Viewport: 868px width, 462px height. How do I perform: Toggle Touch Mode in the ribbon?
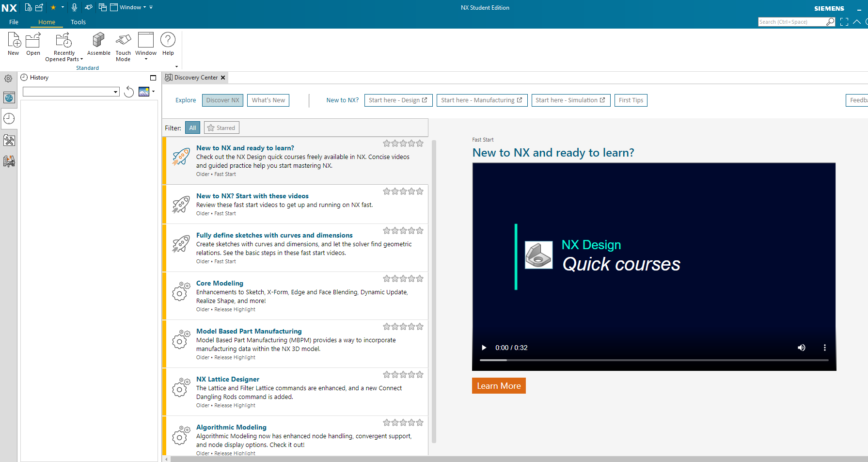[123, 46]
